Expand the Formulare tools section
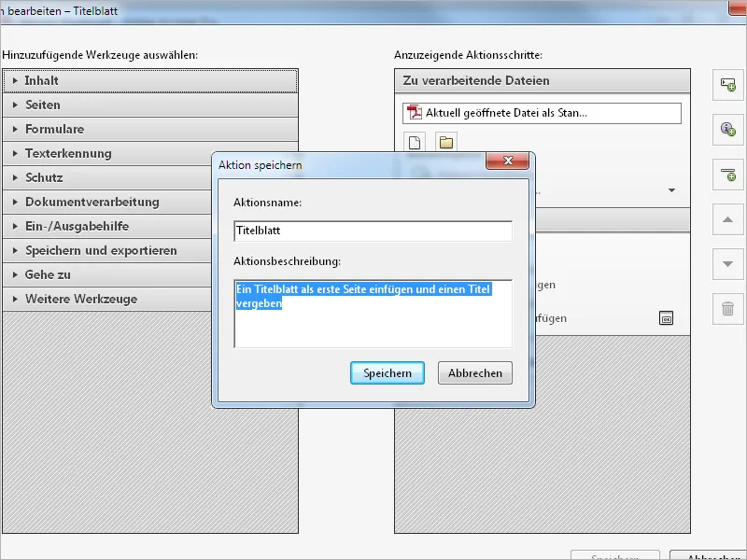Viewport: 747px width, 560px height. [x=150, y=129]
